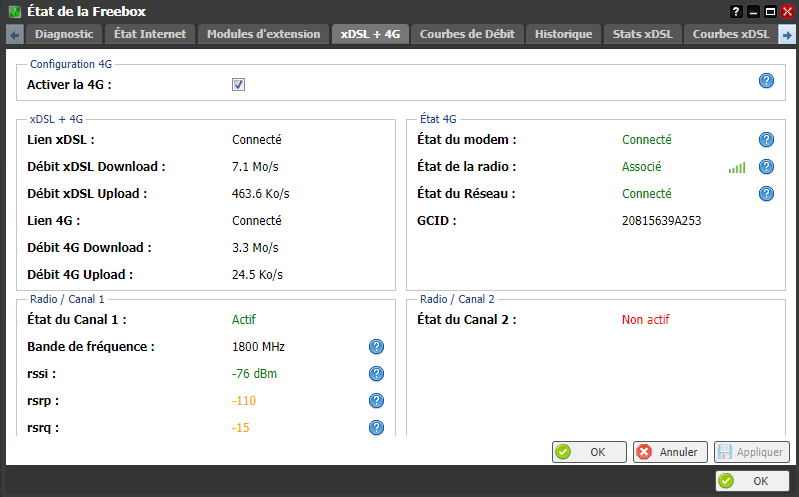Click the Appliquer button

pyautogui.click(x=752, y=452)
